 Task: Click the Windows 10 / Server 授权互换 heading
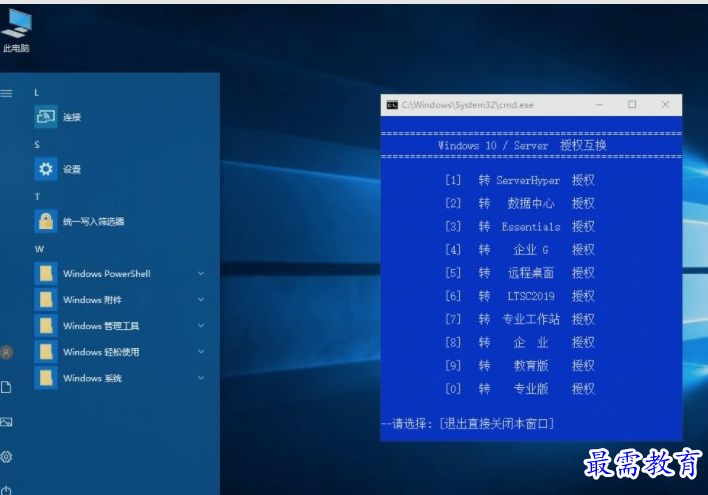coord(522,145)
